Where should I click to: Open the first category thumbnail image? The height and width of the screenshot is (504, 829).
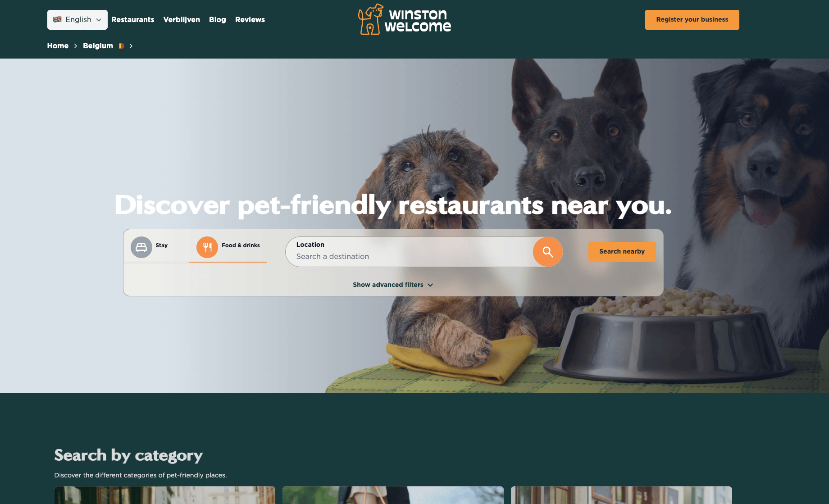pos(165,495)
